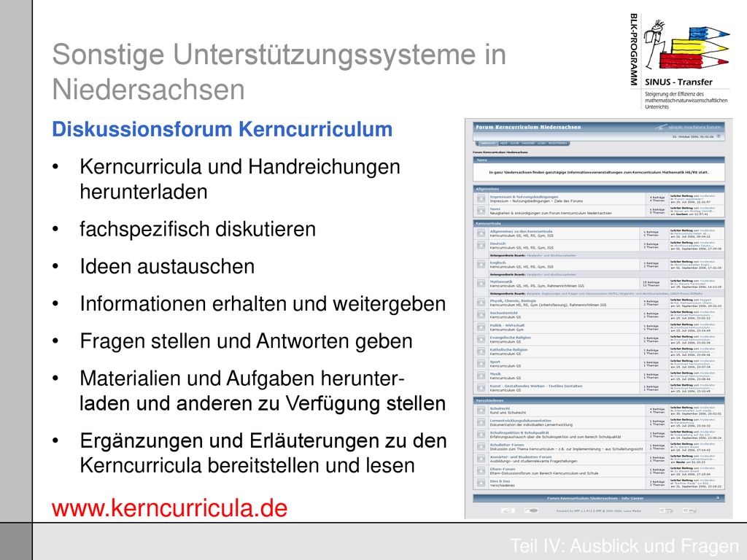Image resolution: width=747 pixels, height=560 pixels.
Task: Open the Suche tab in the forum menu
Action: [x=514, y=144]
